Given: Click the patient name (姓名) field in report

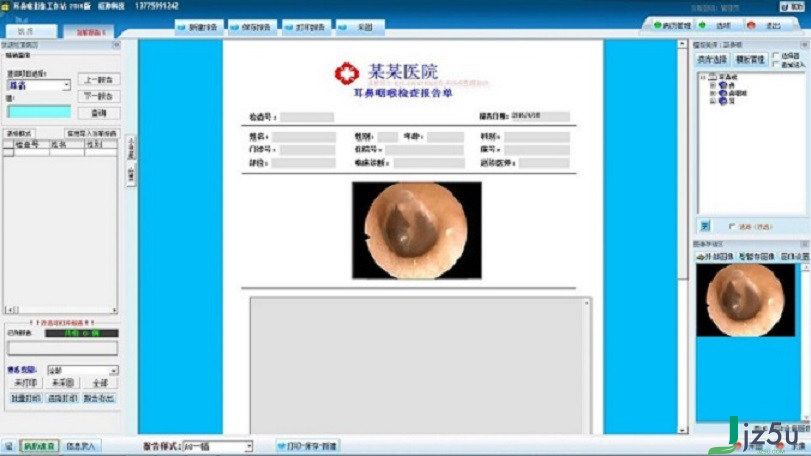Looking at the screenshot, I should click(x=304, y=137).
